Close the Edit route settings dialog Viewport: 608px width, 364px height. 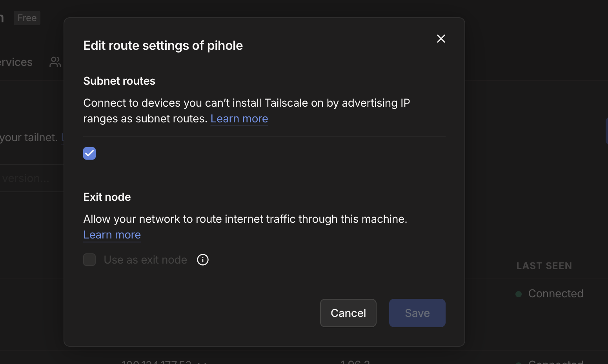click(x=441, y=38)
